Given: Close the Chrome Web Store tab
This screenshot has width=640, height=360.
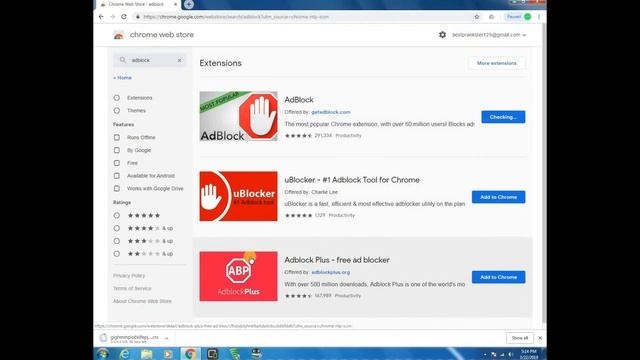Looking at the screenshot, I should tap(176, 4).
